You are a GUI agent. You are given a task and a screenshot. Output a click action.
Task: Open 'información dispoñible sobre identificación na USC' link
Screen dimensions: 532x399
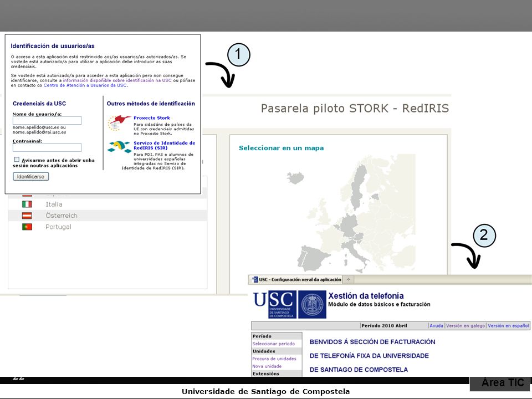pyautogui.click(x=117, y=80)
